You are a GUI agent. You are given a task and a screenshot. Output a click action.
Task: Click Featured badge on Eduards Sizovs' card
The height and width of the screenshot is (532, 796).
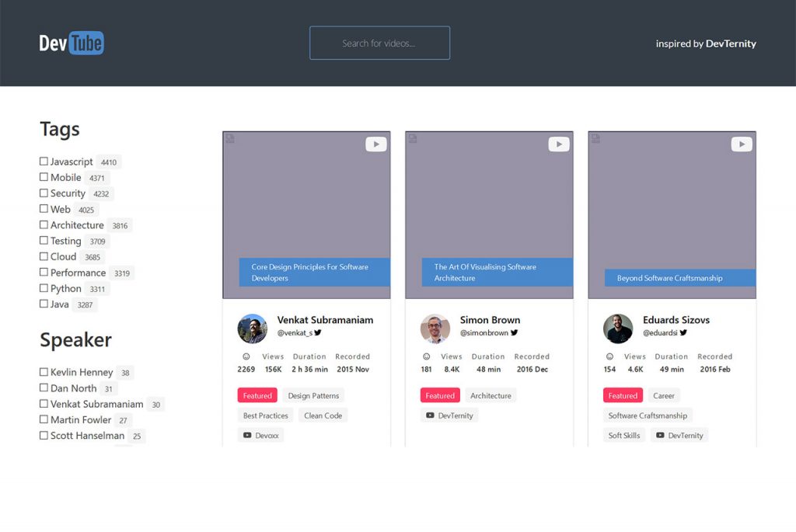pos(623,395)
